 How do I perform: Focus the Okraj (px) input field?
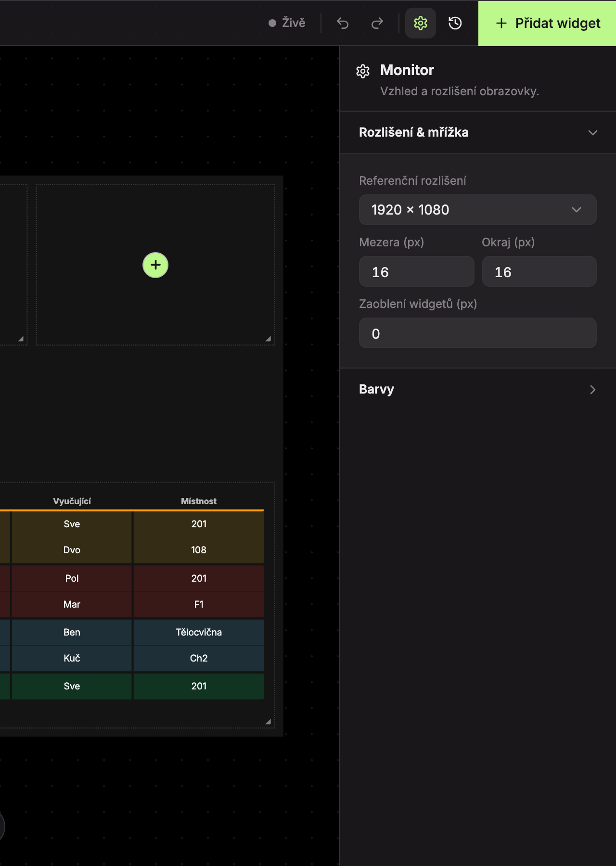coord(539,271)
